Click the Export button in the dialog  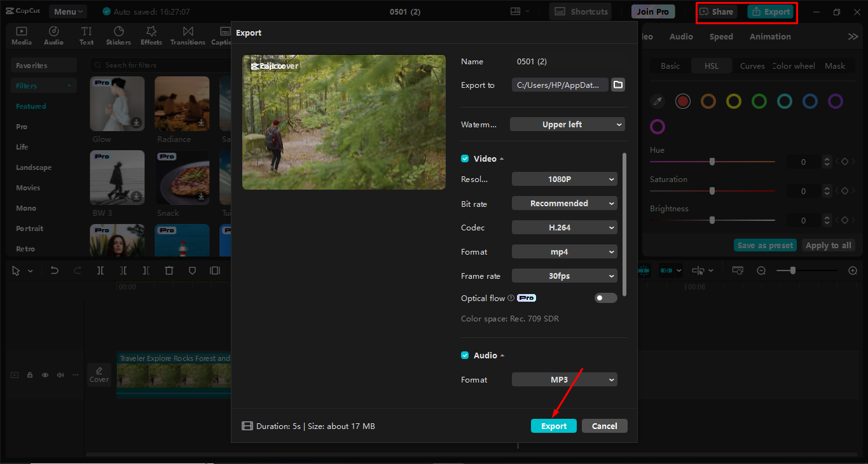point(553,425)
